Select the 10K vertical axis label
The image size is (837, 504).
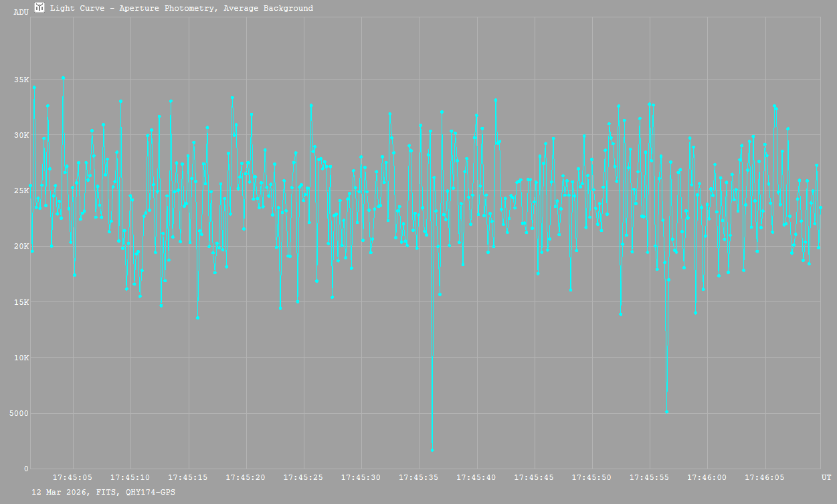(22, 358)
